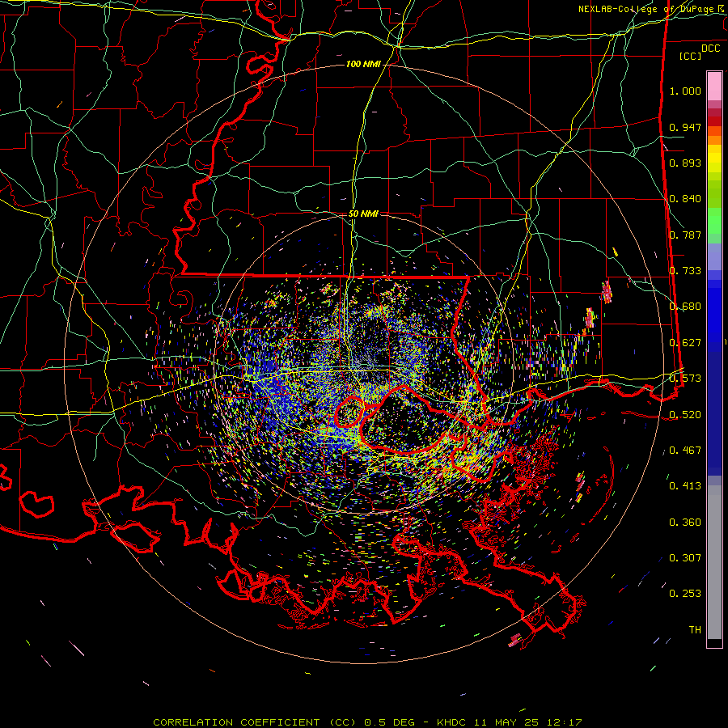
Task: Click the gray lower segment of color bar
Action: pos(714,562)
